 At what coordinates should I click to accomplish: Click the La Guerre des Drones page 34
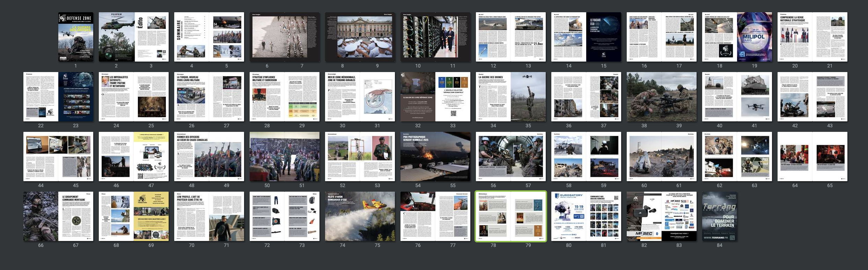[493, 97]
